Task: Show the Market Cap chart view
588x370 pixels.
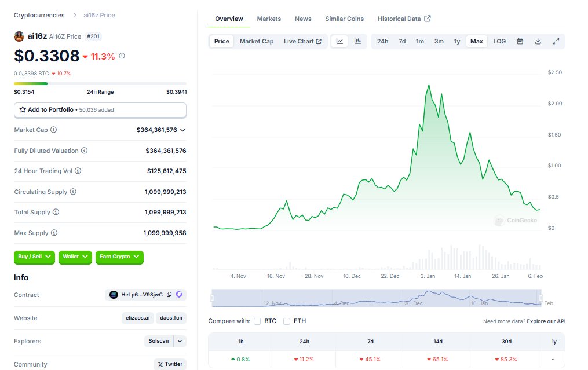Action: pyautogui.click(x=257, y=41)
